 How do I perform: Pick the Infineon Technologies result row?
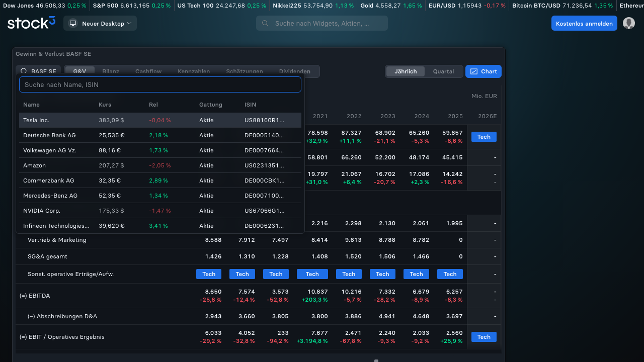click(x=160, y=226)
